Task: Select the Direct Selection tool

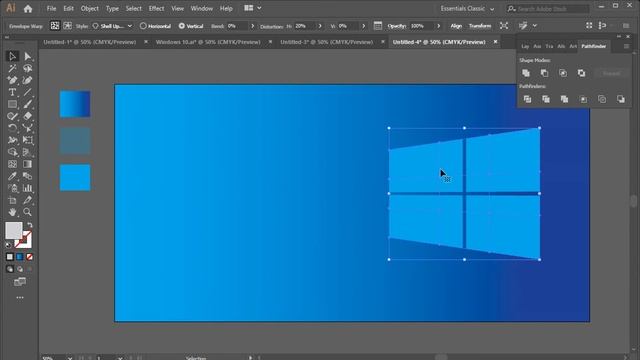Action: (x=27, y=56)
